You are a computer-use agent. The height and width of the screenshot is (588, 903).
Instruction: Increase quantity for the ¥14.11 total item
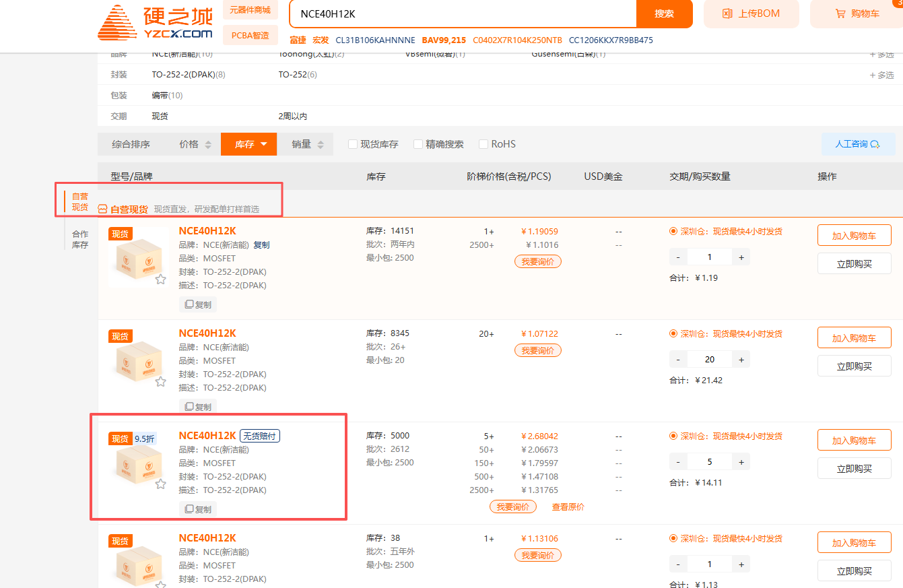tap(741, 462)
